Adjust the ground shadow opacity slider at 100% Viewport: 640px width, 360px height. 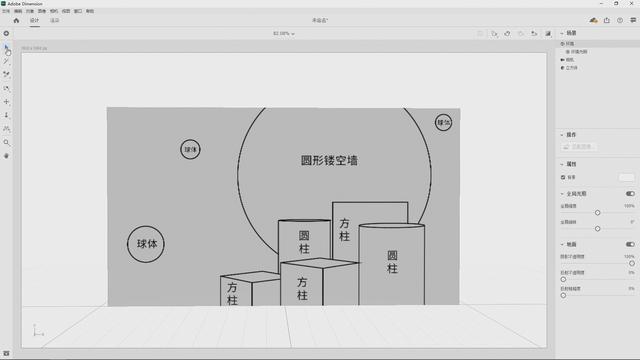coord(632,263)
